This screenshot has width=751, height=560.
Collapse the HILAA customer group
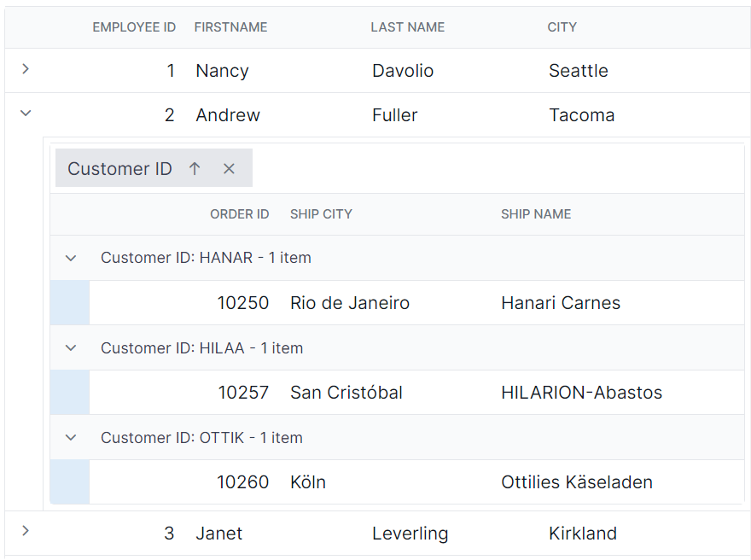pyautogui.click(x=71, y=347)
